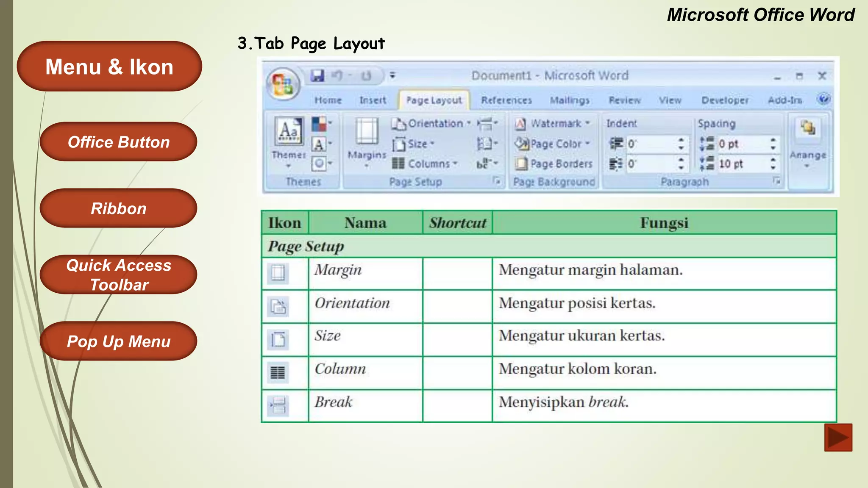Click the Line Numbers icon
The height and width of the screenshot is (488, 868).
click(x=487, y=144)
